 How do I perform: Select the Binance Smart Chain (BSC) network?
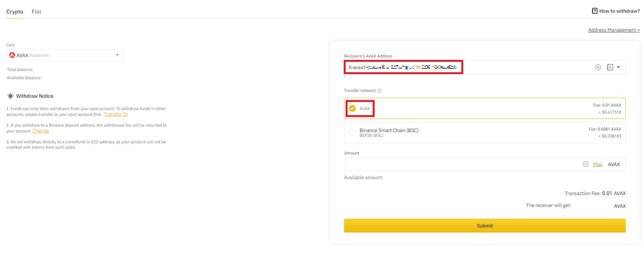pyautogui.click(x=485, y=132)
